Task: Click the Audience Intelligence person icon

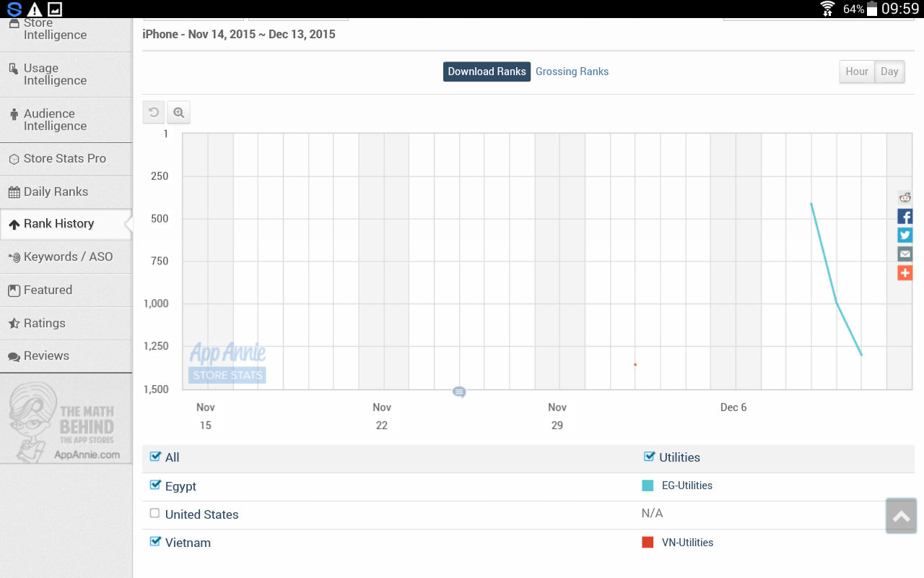Action: point(14,114)
